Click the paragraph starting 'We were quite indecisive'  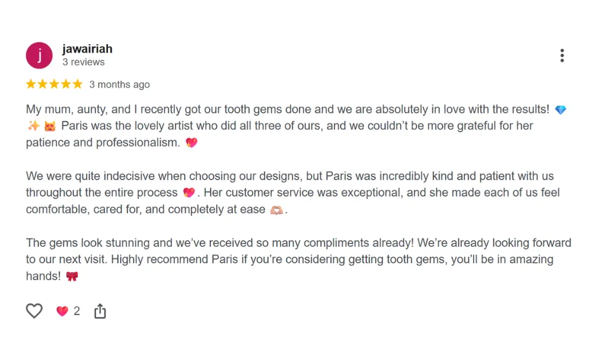[291, 193]
